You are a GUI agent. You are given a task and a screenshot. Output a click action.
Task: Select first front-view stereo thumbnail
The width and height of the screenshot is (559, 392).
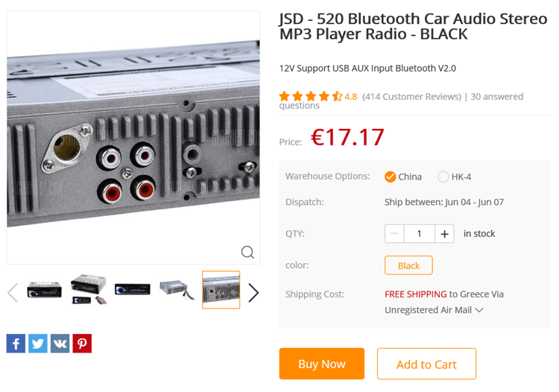44,290
